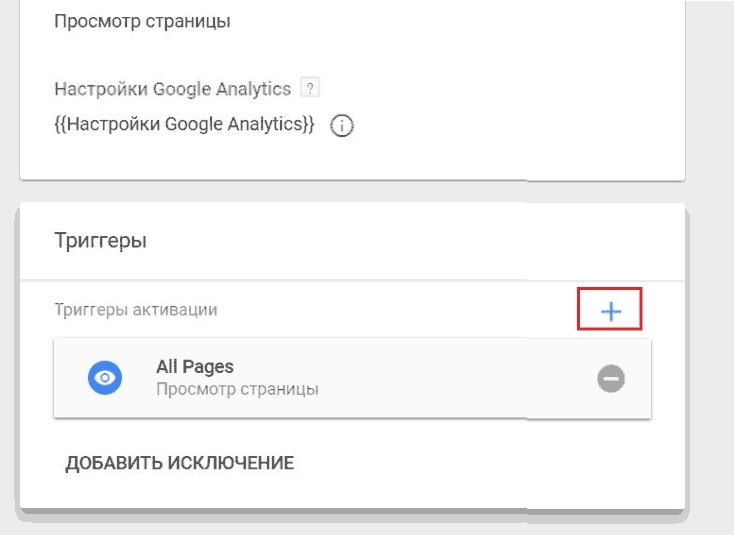Open the info icon beside the Analytics variable

click(x=342, y=125)
